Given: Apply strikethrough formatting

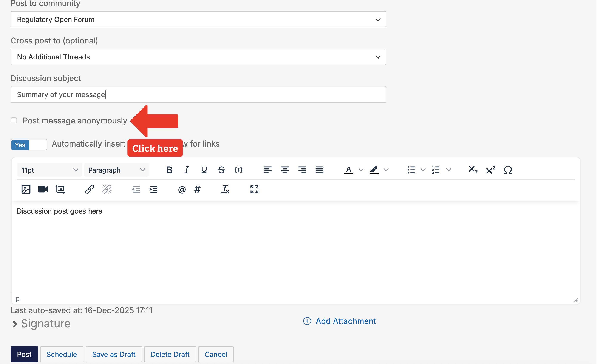Looking at the screenshot, I should [221, 170].
